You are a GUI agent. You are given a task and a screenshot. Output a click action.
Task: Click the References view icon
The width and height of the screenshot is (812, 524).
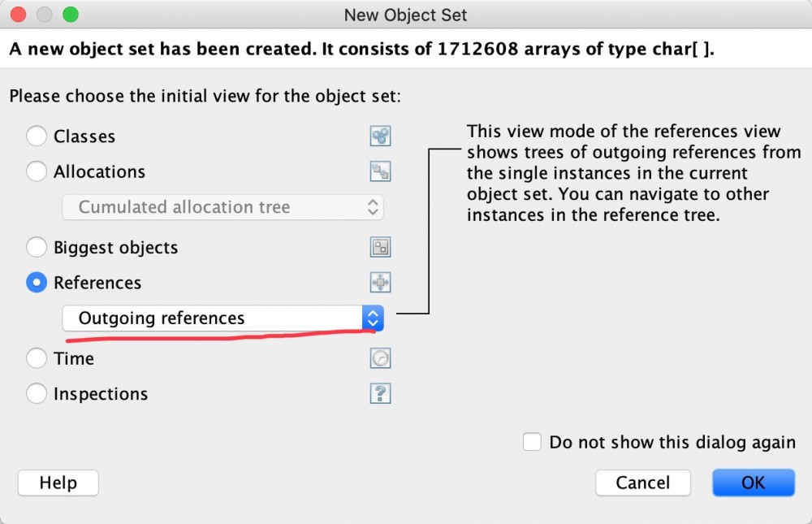(380, 283)
